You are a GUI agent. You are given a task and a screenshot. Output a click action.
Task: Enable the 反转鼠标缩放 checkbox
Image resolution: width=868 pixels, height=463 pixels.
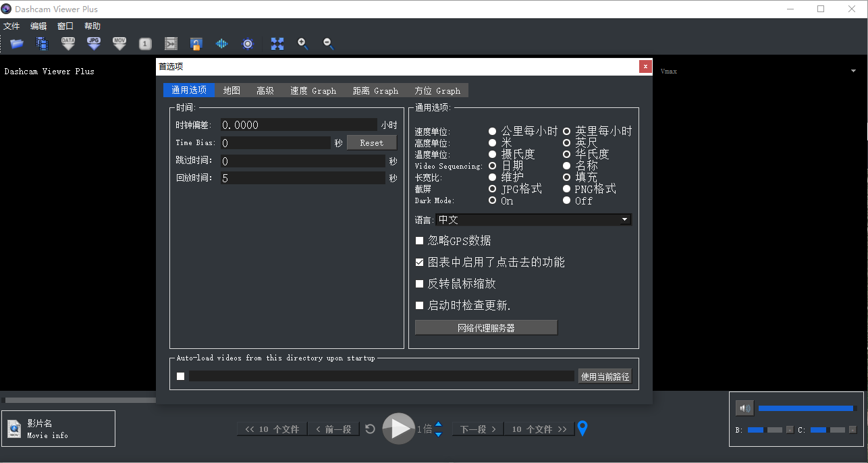click(x=420, y=284)
